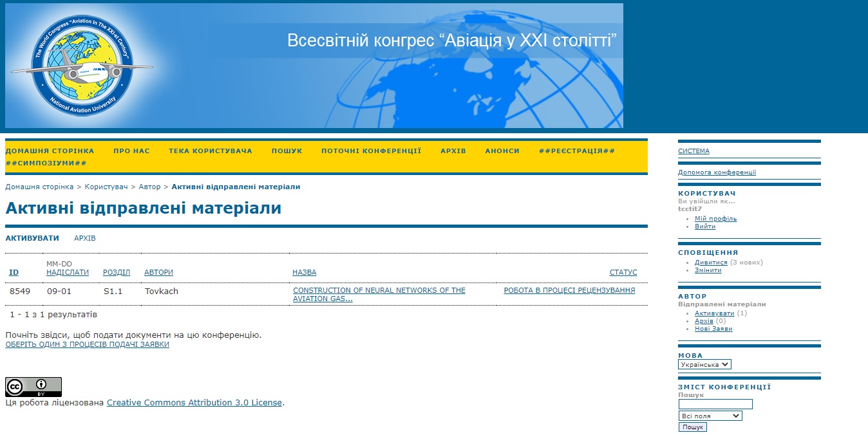Click the Aviation congress round logo

(x=82, y=66)
